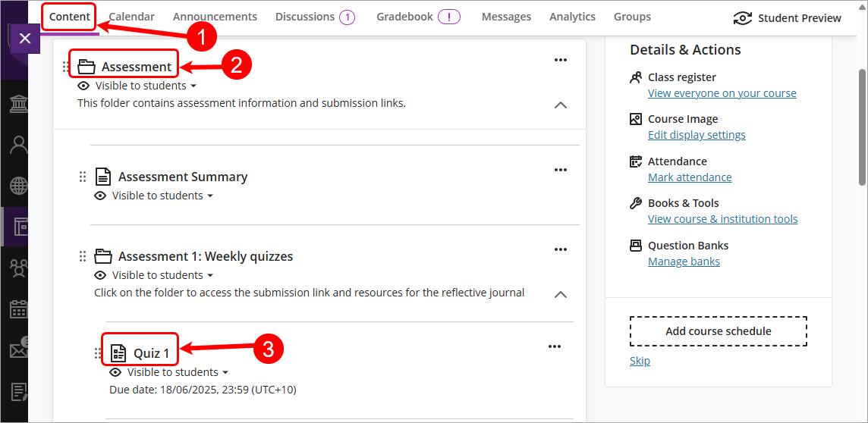Viewport: 868px width, 423px height.
Task: Switch to the Gradebook tab
Action: click(x=418, y=17)
